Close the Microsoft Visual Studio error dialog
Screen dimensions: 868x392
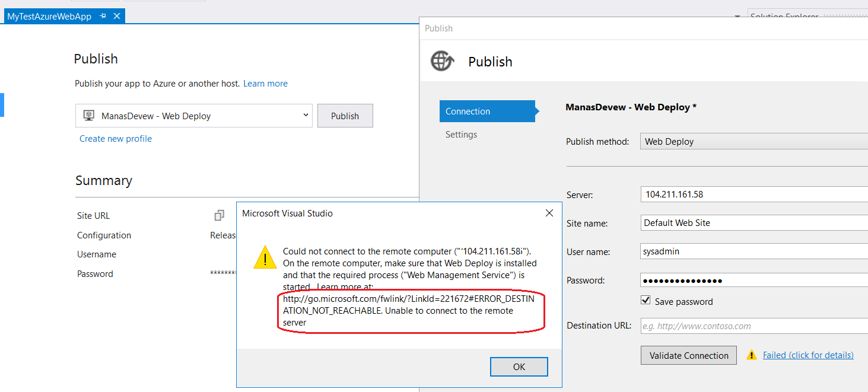pos(549,213)
